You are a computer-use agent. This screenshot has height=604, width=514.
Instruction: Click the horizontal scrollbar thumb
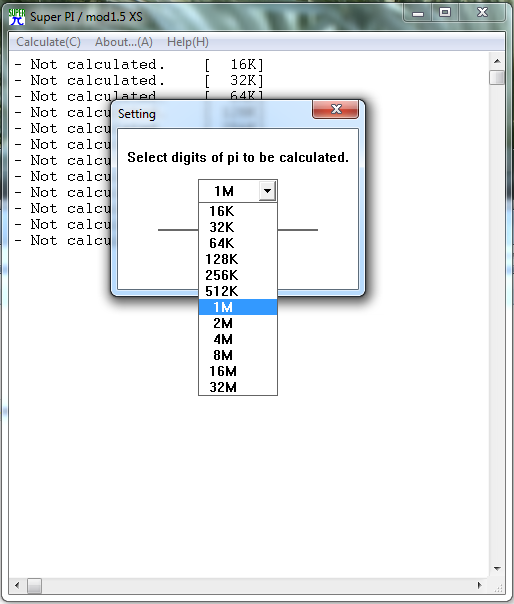coord(34,586)
